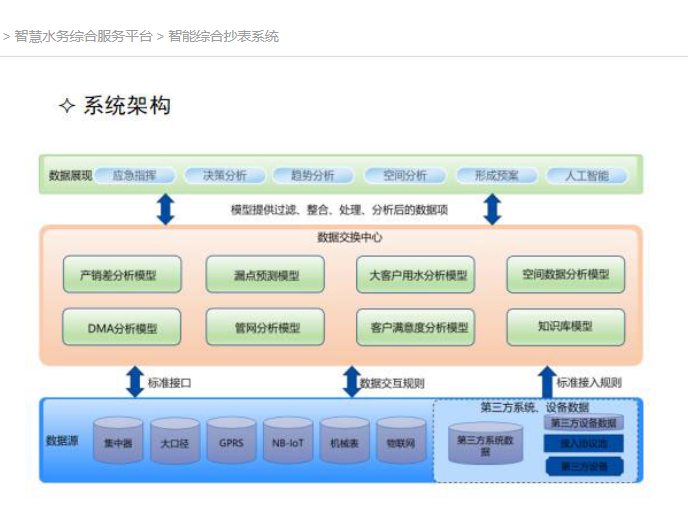This screenshot has width=688, height=510.
Task: Click the 数据交换中心 title
Action: 350,237
